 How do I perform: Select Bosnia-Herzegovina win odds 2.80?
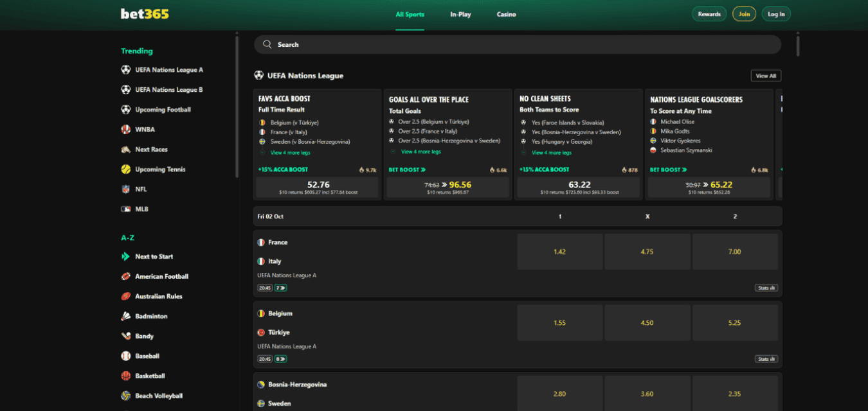[560, 394]
